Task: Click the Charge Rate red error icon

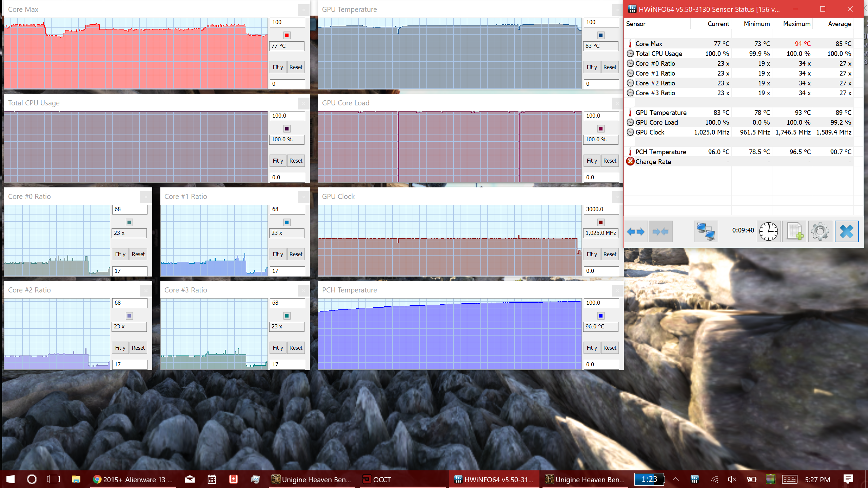Action: (630, 162)
